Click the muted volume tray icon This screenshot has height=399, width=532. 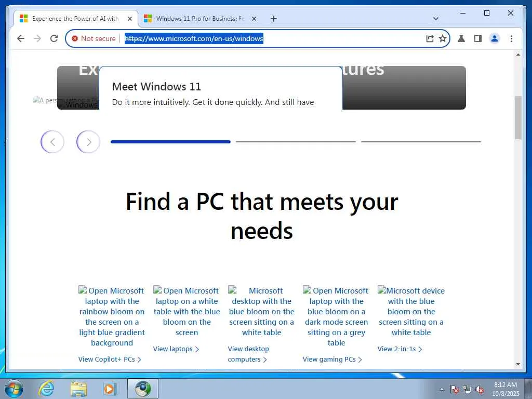point(480,390)
